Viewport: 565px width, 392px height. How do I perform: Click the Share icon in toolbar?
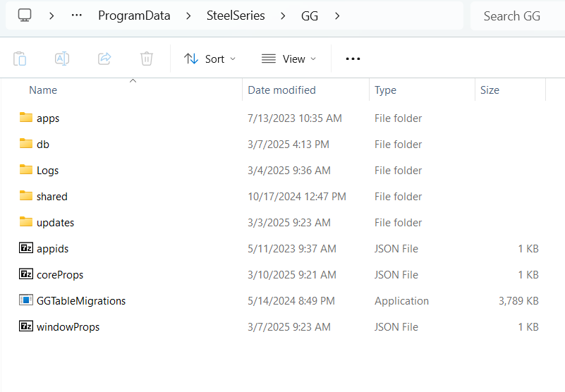[x=104, y=59]
